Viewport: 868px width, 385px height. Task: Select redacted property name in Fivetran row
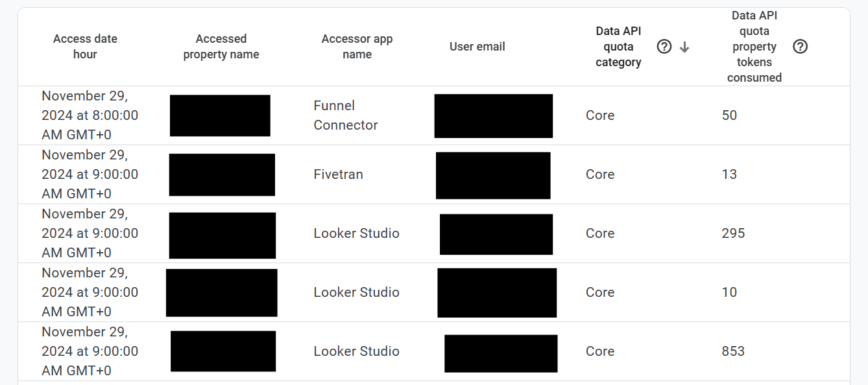point(222,175)
